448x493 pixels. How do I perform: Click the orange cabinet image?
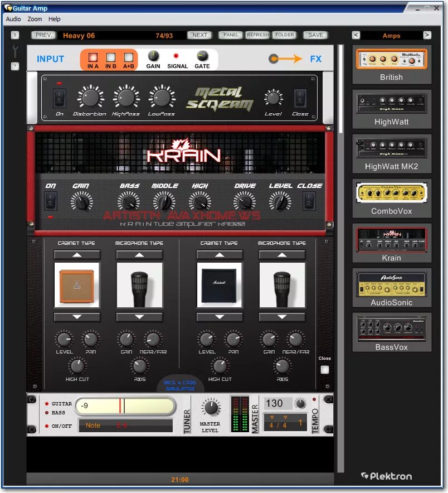click(x=77, y=285)
